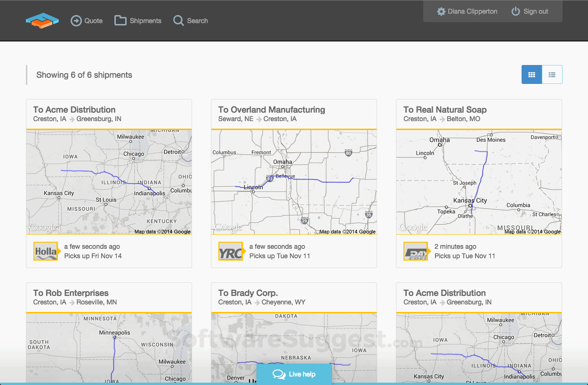This screenshot has width=588, height=385.
Task: Open the shipment To Acme Distribution
Action: 74,109
